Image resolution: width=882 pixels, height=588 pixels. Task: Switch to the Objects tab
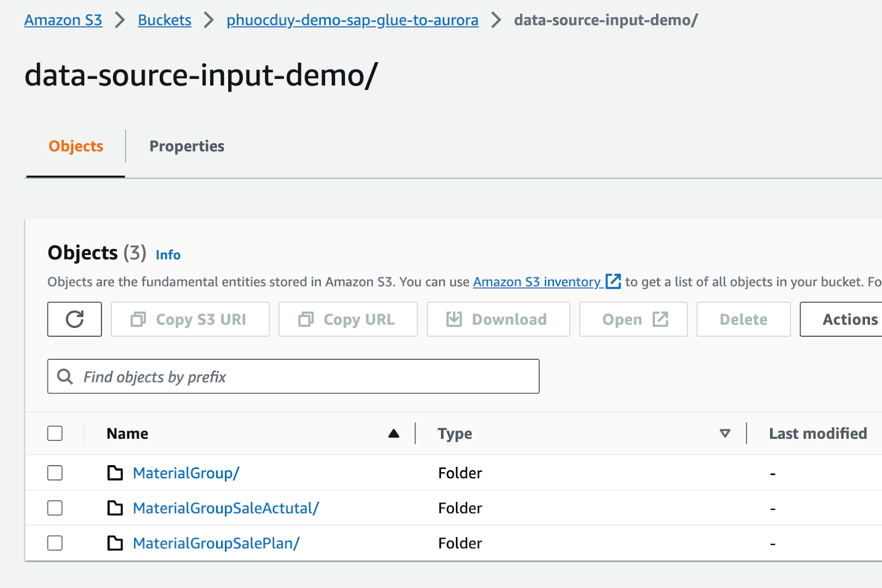pos(76,146)
